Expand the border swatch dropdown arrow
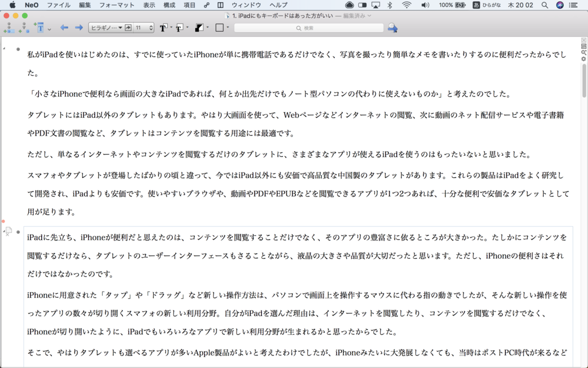 227,28
